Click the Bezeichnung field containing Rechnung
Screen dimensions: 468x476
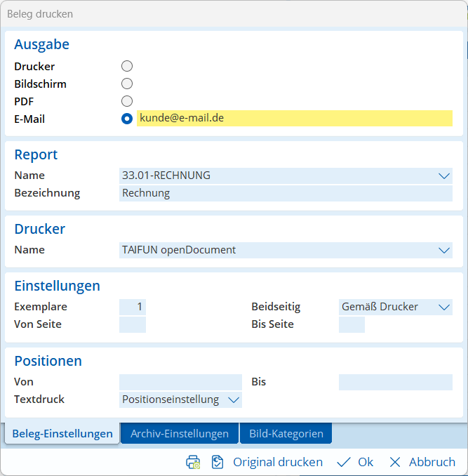coord(286,193)
